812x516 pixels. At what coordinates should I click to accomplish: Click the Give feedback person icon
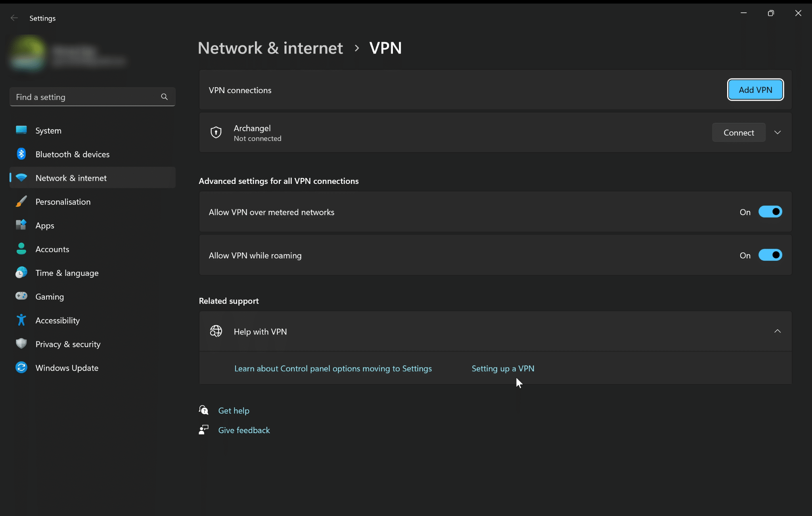pos(204,430)
